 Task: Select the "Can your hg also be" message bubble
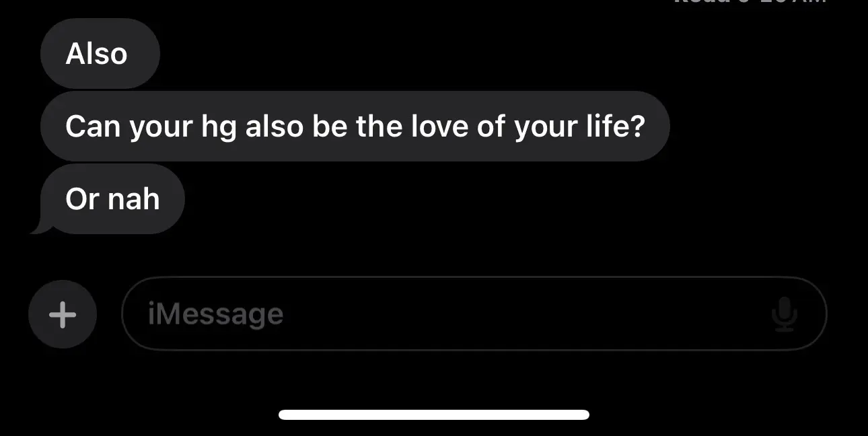(x=355, y=126)
